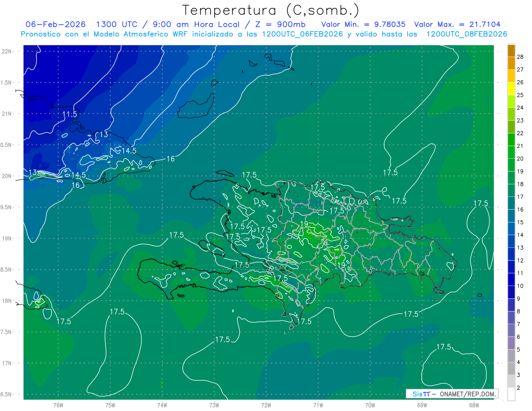
Task: Click the 20N latitude axis label
Action: click(7, 176)
